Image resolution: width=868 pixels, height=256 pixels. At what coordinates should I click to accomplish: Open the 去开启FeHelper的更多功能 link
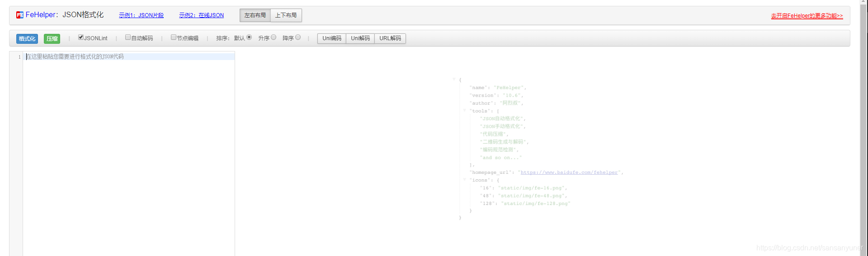807,16
